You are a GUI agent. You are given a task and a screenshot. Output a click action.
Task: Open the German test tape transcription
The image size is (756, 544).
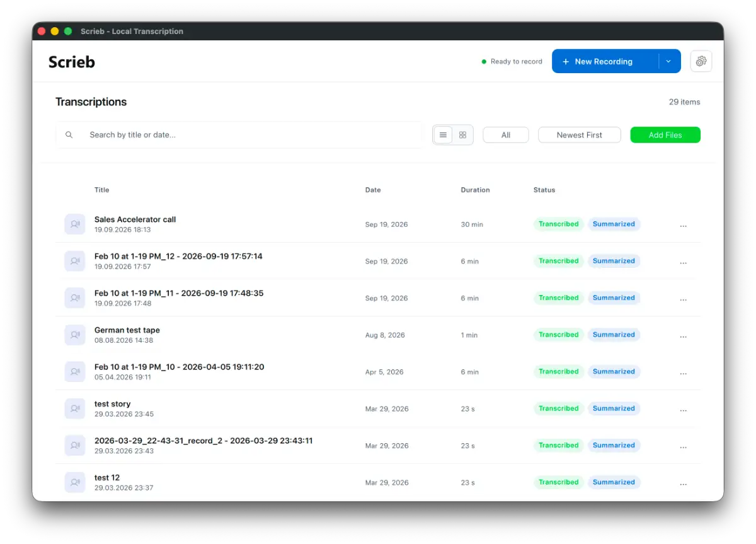coord(127,330)
